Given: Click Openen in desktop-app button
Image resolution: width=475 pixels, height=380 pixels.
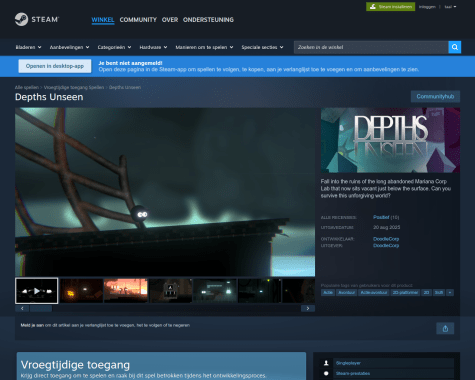Looking at the screenshot, I should pos(55,66).
